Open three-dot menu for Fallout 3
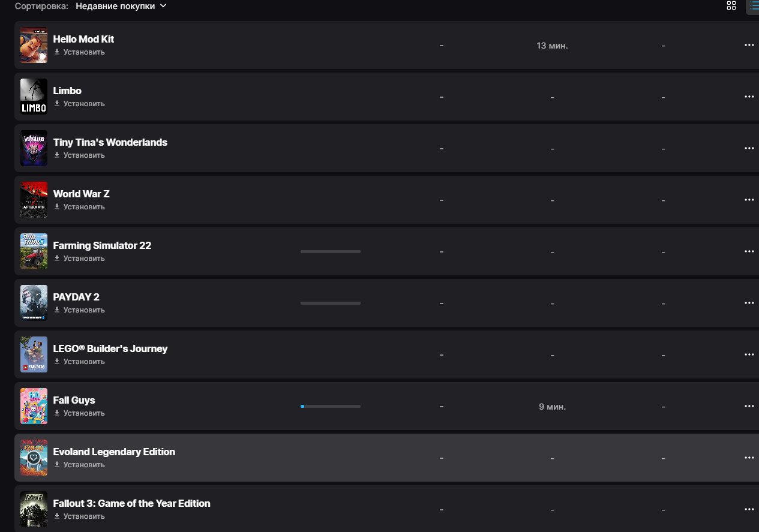The height and width of the screenshot is (532, 759). pyautogui.click(x=749, y=509)
